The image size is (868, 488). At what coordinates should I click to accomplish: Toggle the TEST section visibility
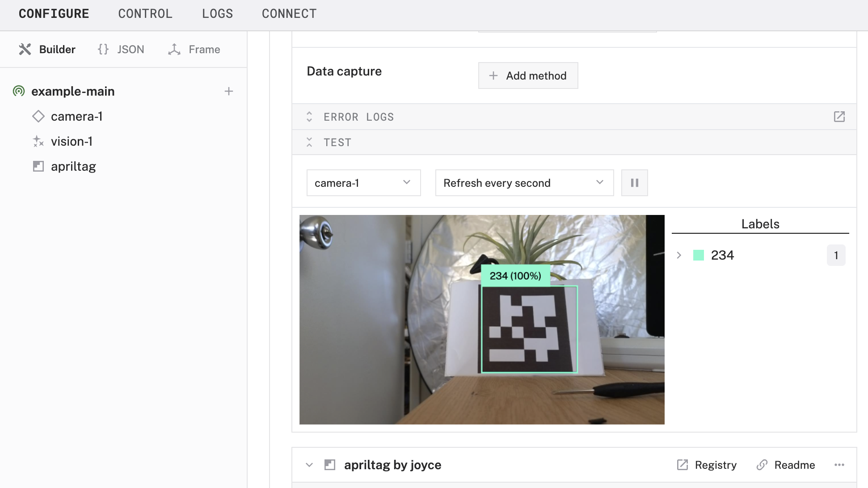[309, 142]
